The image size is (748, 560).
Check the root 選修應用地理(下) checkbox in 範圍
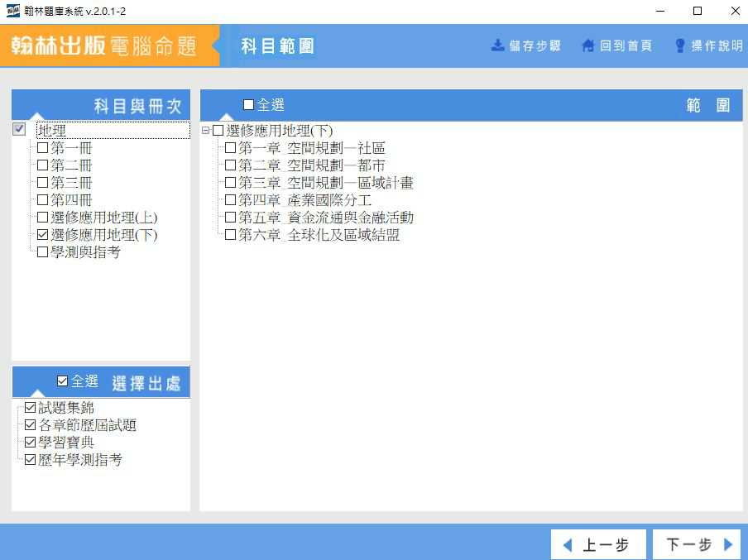coord(218,130)
